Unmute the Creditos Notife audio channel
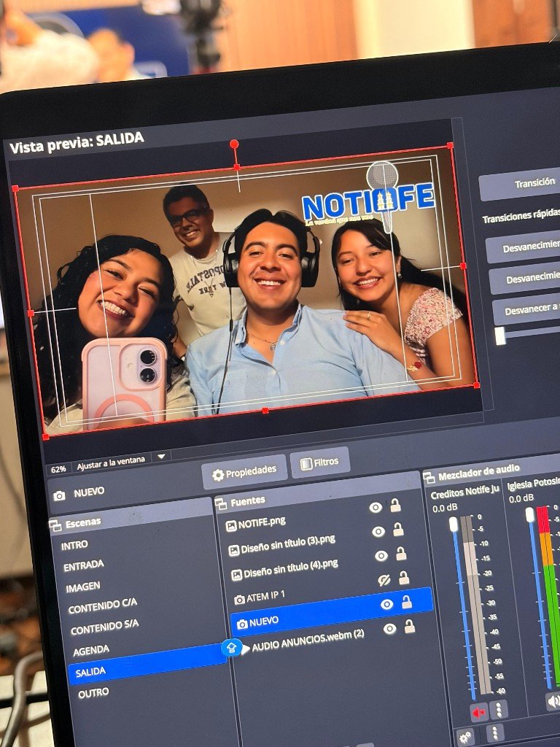Viewport: 560px width, 747px height. click(478, 712)
